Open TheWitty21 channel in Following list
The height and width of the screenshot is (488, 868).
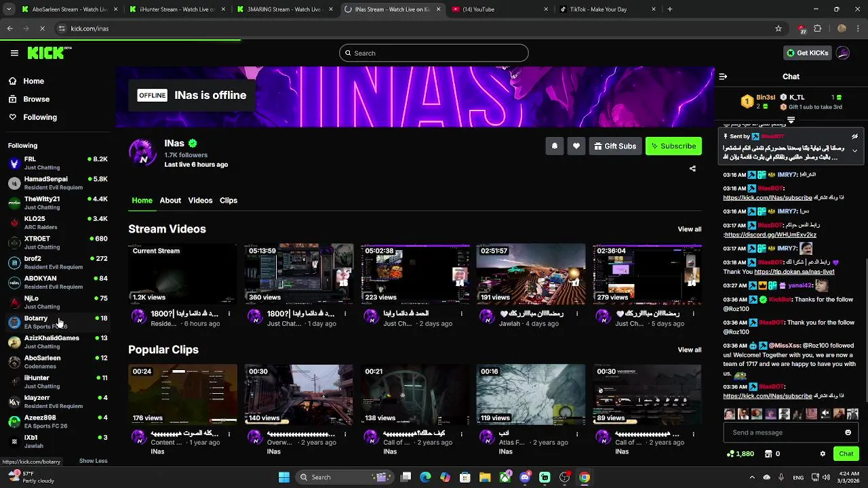[x=58, y=203]
